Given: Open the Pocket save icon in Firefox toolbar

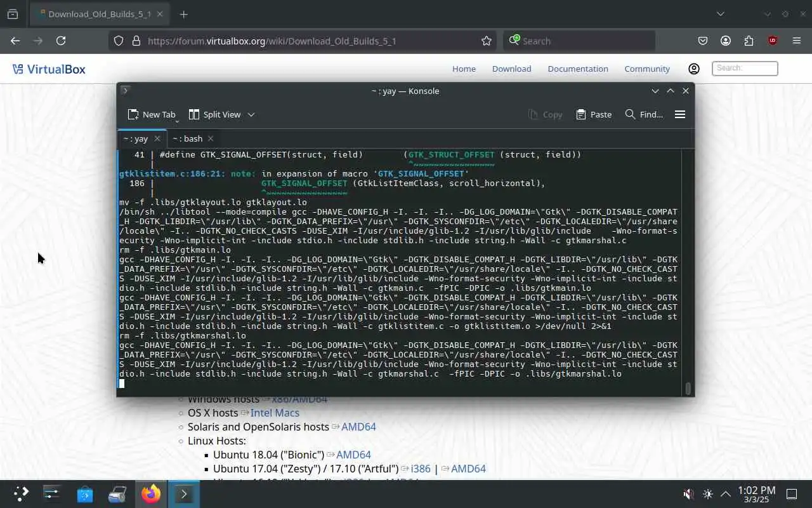Looking at the screenshot, I should click(x=703, y=41).
